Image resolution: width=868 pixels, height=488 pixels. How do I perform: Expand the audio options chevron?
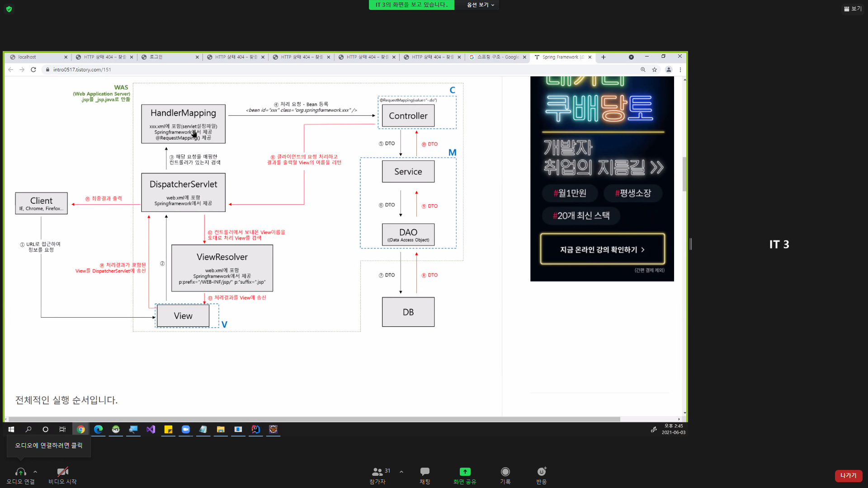(x=35, y=472)
